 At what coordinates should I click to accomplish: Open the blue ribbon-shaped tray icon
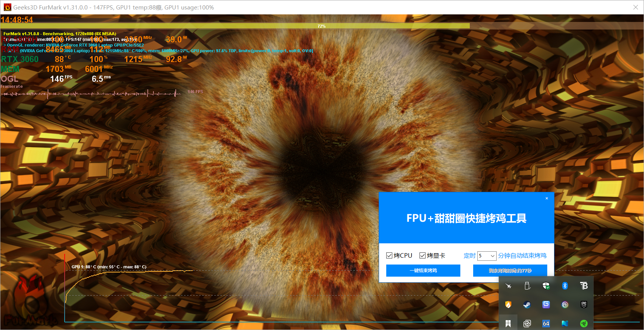(565, 324)
